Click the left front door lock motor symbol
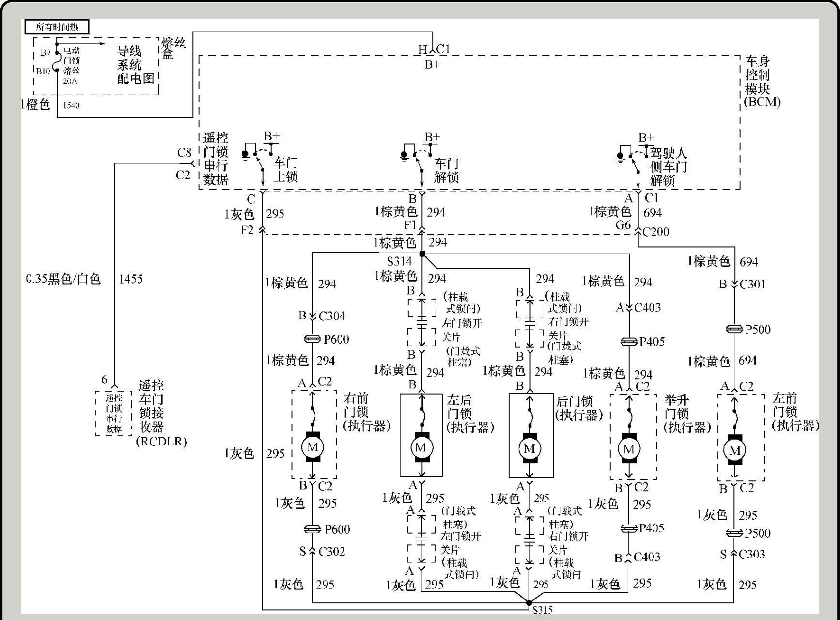The image size is (840, 620). [x=734, y=450]
